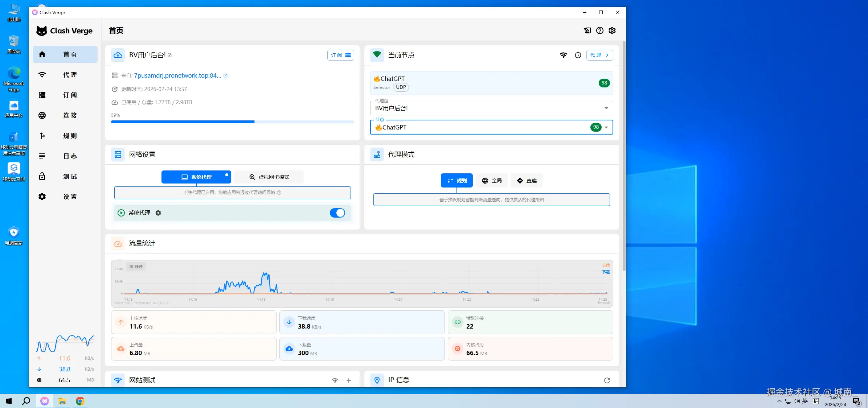Click the 10 分钟 time range label on chart

[136, 267]
